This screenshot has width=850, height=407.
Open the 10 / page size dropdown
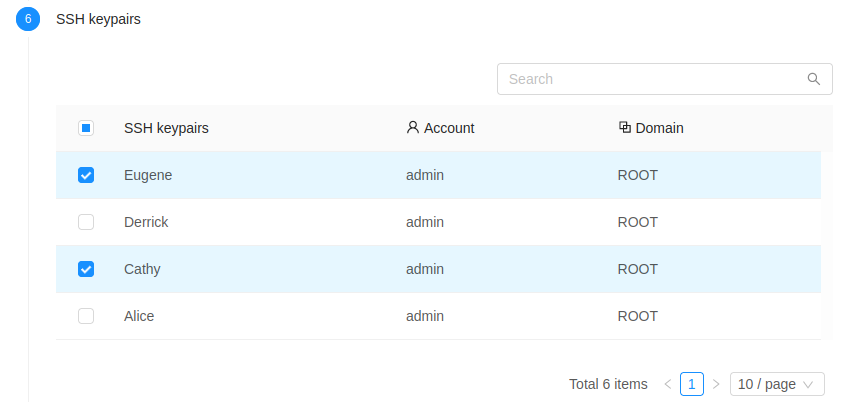[777, 384]
